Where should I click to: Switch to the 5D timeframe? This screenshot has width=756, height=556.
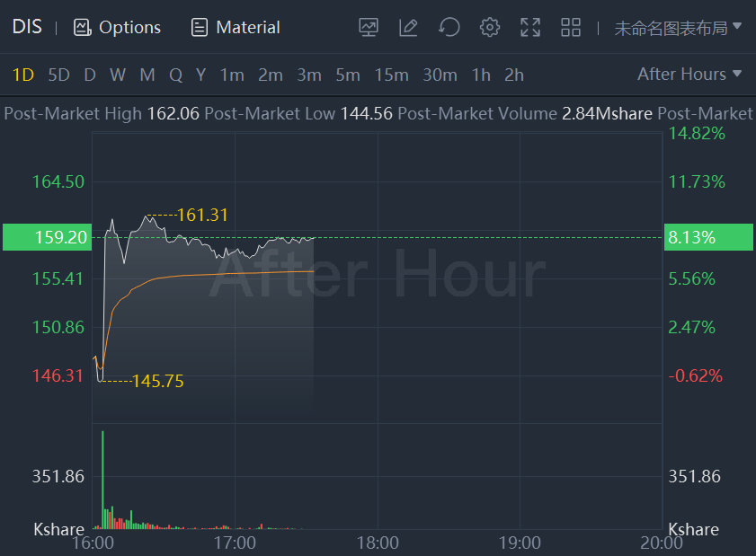pos(58,75)
